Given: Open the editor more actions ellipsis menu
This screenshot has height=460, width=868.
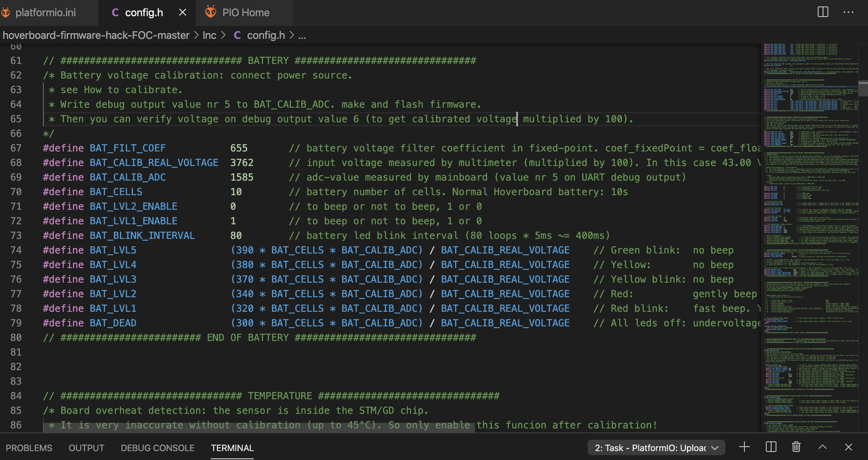Looking at the screenshot, I should pos(849,12).
